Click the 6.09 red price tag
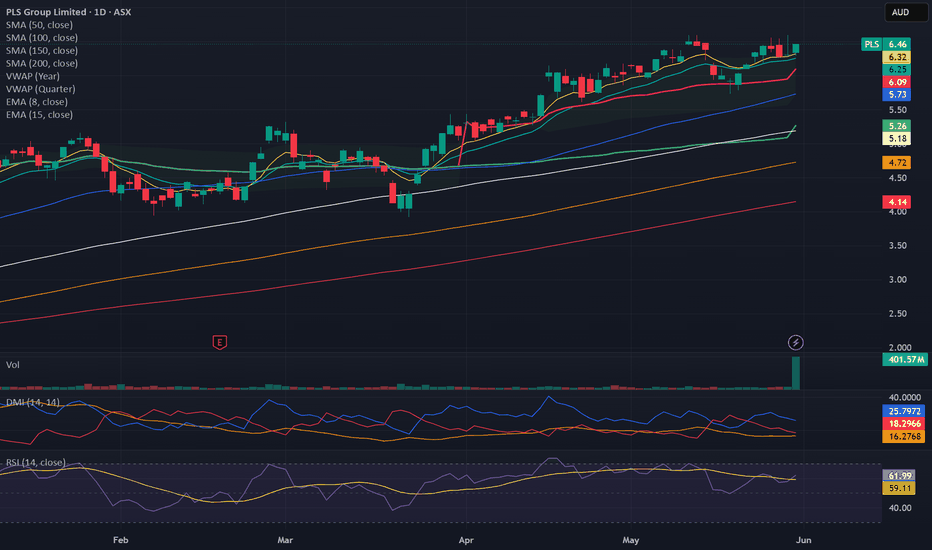The image size is (932, 550). (896, 82)
